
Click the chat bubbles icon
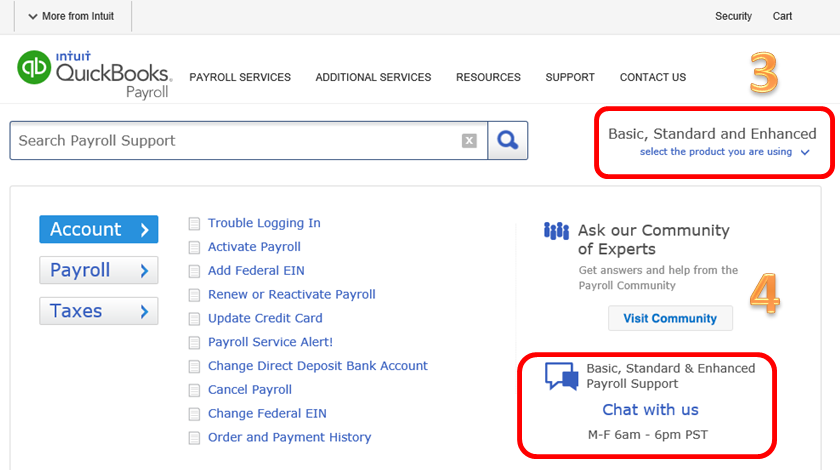click(561, 376)
